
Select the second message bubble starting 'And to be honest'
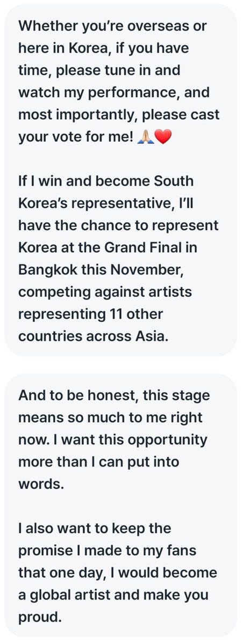click(117, 504)
